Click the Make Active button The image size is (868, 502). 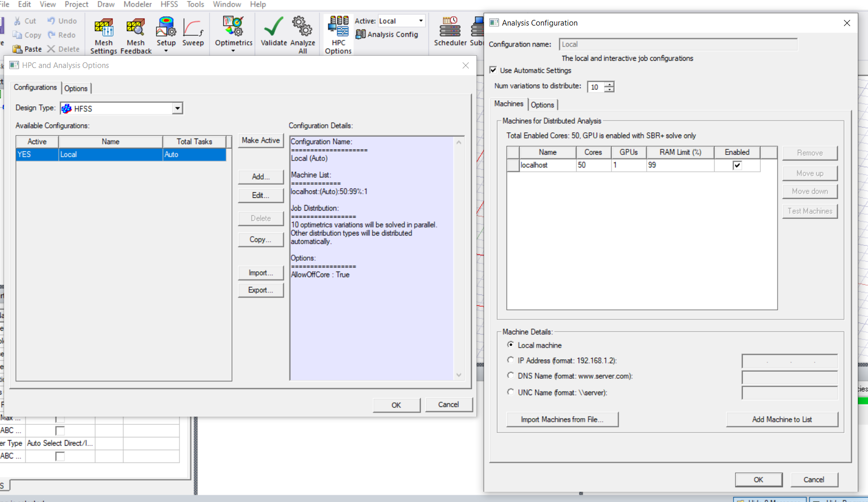pos(261,141)
